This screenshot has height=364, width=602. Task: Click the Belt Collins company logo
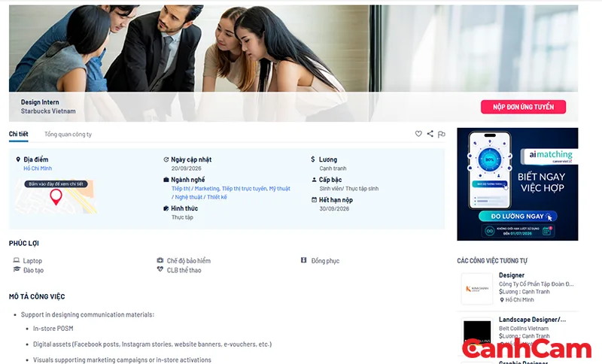point(477,334)
